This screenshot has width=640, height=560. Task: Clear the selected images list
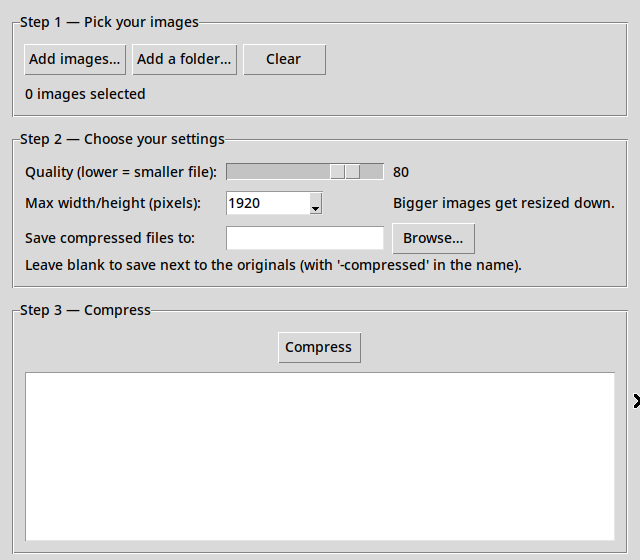(x=284, y=60)
